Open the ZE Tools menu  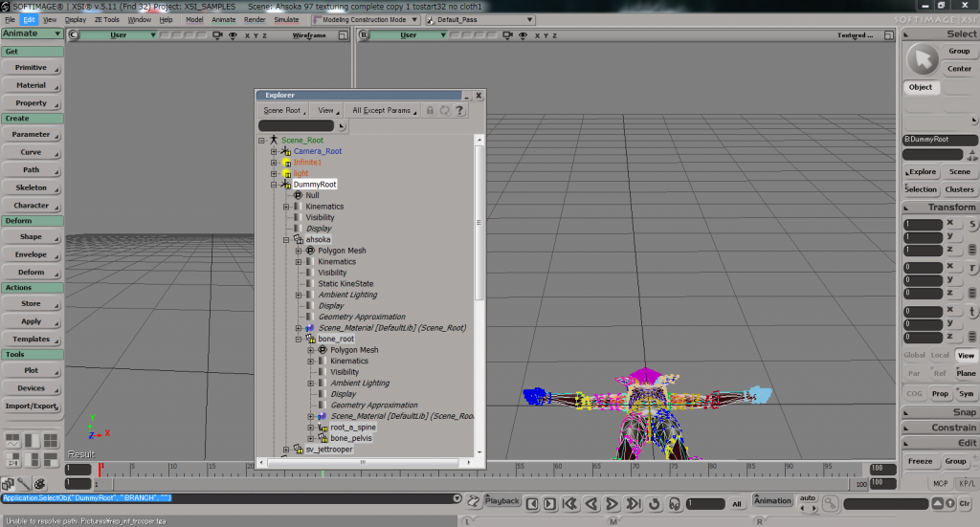[x=107, y=20]
